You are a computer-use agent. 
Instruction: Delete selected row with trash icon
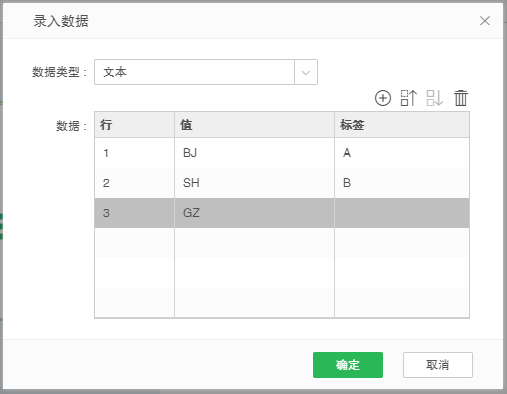coord(461,98)
